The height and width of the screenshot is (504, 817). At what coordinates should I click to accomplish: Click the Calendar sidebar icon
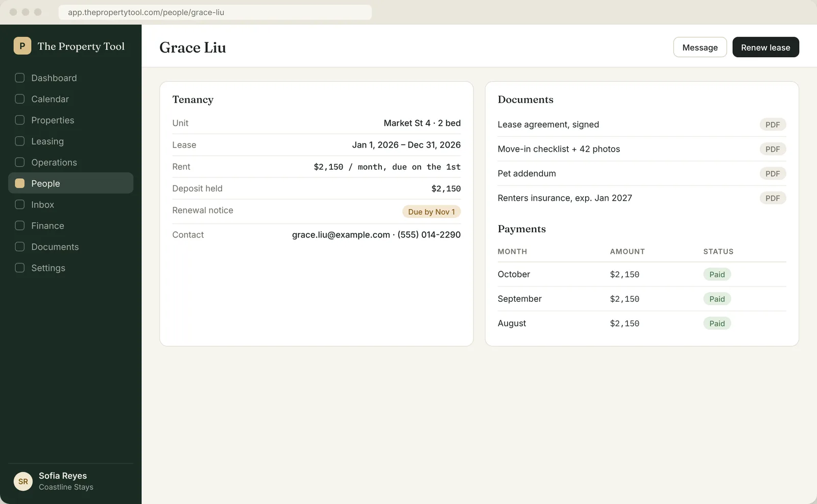[x=20, y=99]
